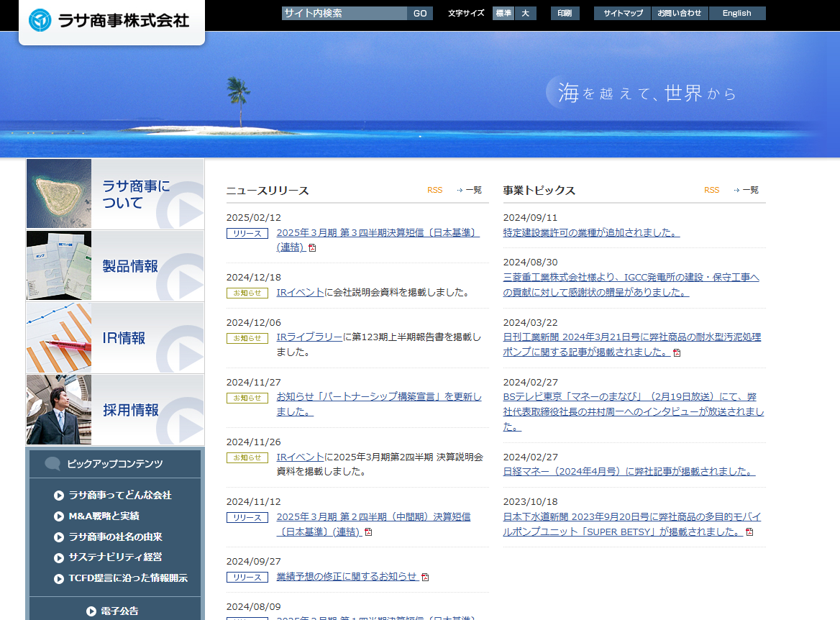Click PDF icon beside 業績予想の修正 link

(425, 577)
